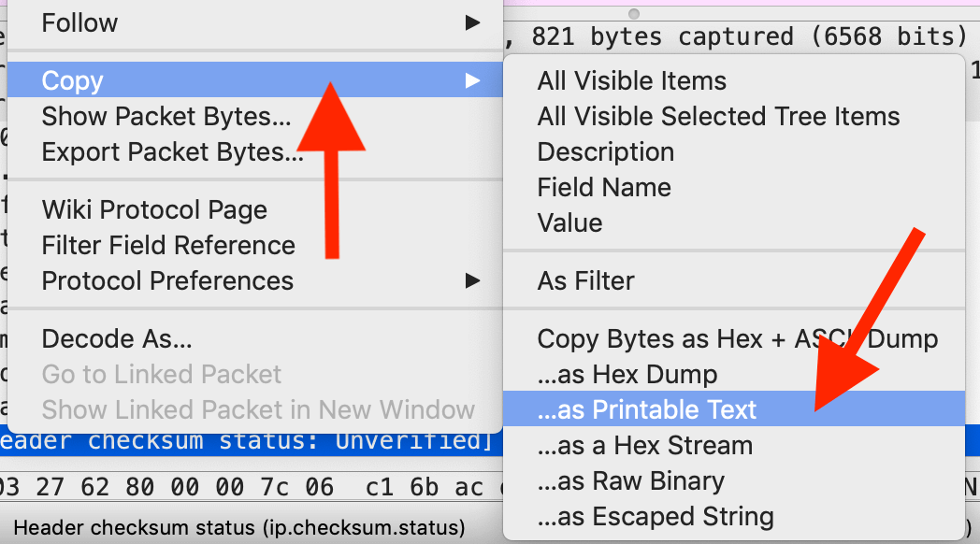980x544 pixels.
Task: Copy the field Value
Action: (569, 223)
